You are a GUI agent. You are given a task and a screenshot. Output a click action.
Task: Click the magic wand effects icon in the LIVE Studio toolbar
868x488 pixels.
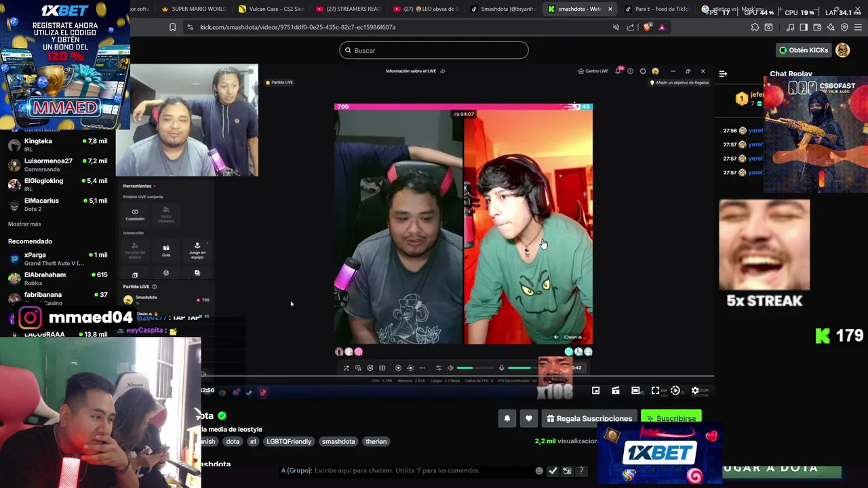click(x=346, y=368)
